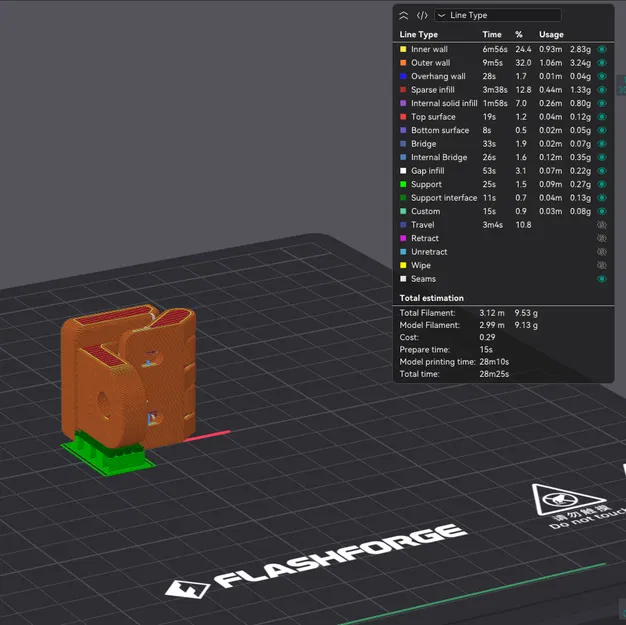
Task: Toggle Custom lines visibility eye
Action: (602, 211)
